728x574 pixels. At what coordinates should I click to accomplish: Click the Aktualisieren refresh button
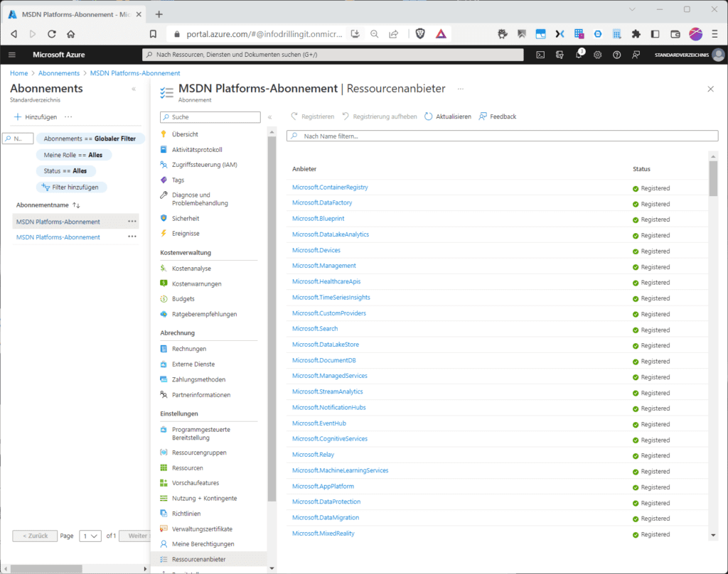pos(448,117)
